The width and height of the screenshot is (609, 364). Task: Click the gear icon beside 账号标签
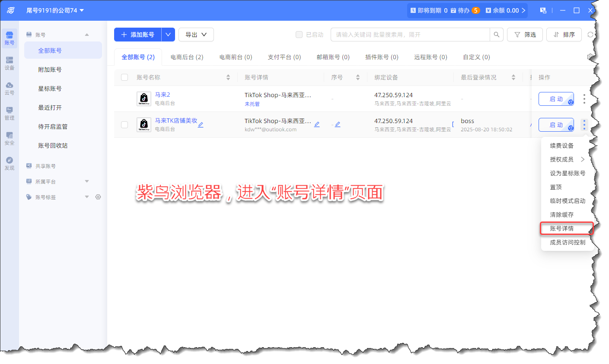point(98,197)
